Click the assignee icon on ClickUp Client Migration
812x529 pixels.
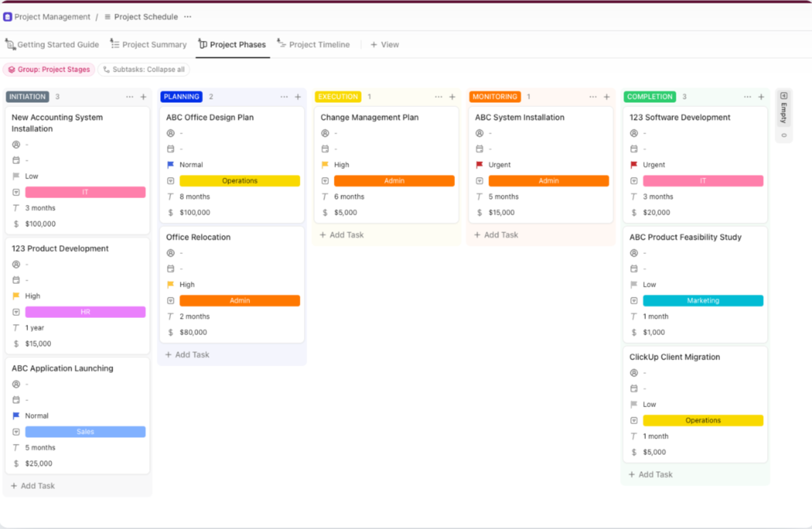[634, 372]
